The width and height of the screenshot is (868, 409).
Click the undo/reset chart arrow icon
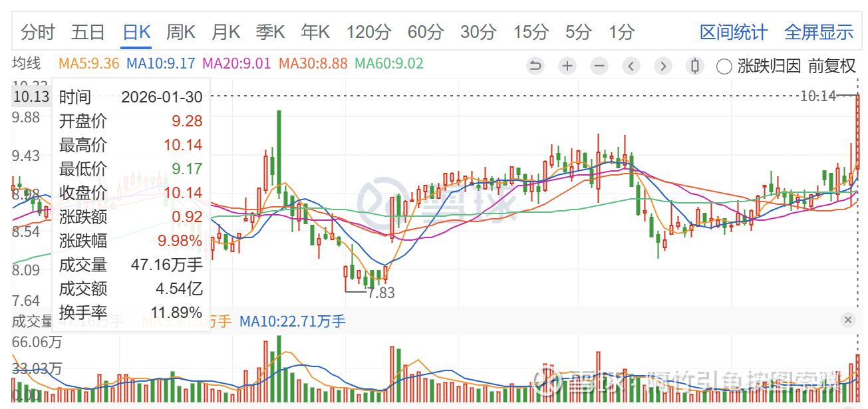tap(535, 66)
